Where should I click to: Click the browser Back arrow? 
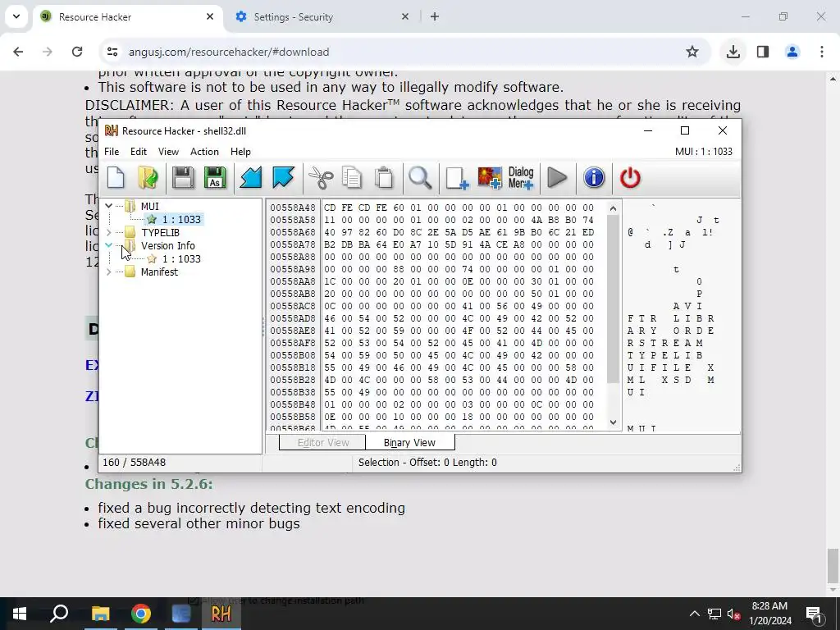point(18,52)
